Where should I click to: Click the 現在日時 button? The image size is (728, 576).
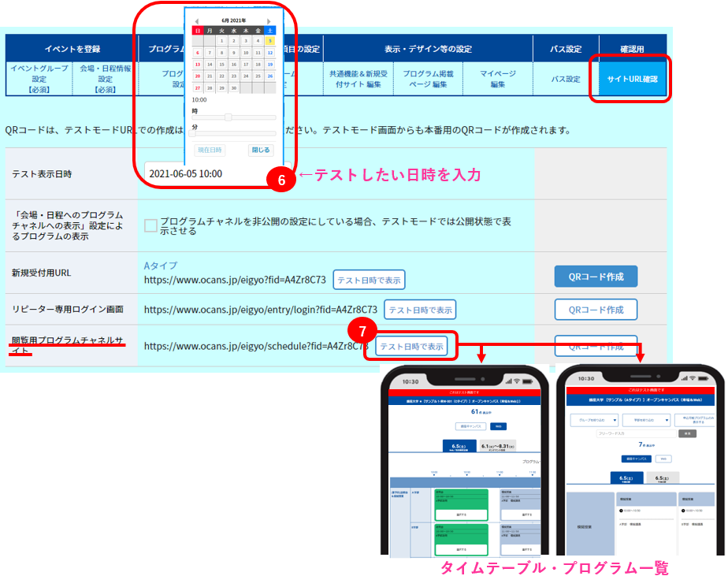pyautogui.click(x=210, y=150)
